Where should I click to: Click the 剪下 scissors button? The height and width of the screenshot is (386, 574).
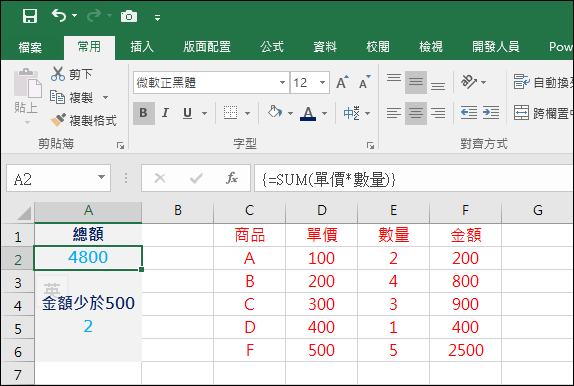71,74
